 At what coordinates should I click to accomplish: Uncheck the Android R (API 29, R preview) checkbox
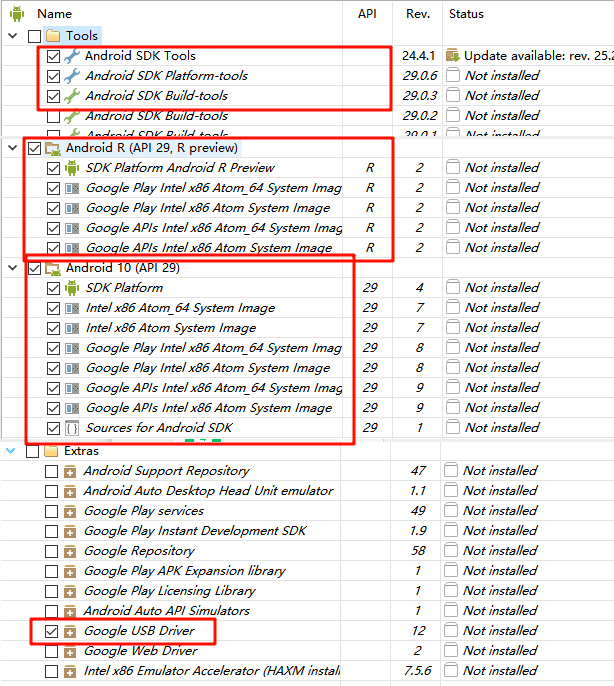[x=35, y=149]
